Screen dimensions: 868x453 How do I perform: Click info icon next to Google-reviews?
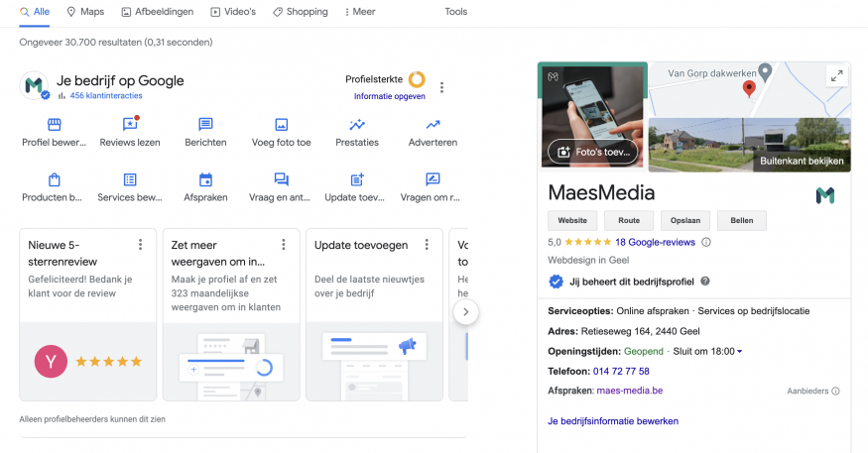tap(705, 242)
